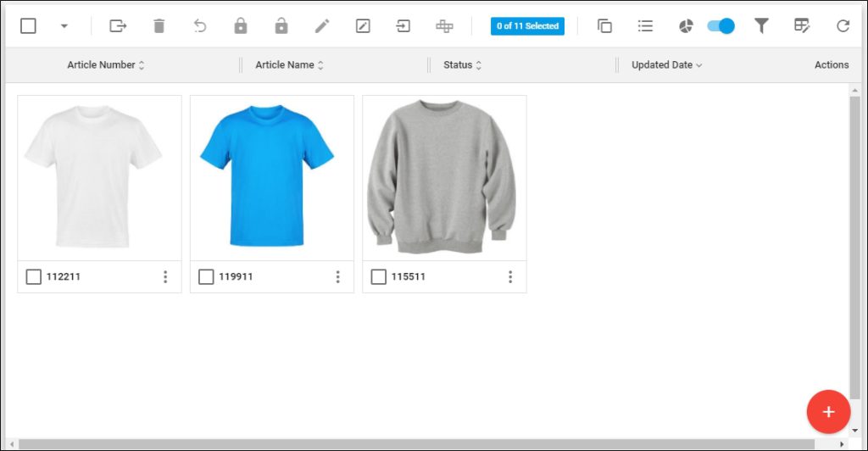Open the three-dot menu for article 119911
868x451 pixels.
coord(337,276)
